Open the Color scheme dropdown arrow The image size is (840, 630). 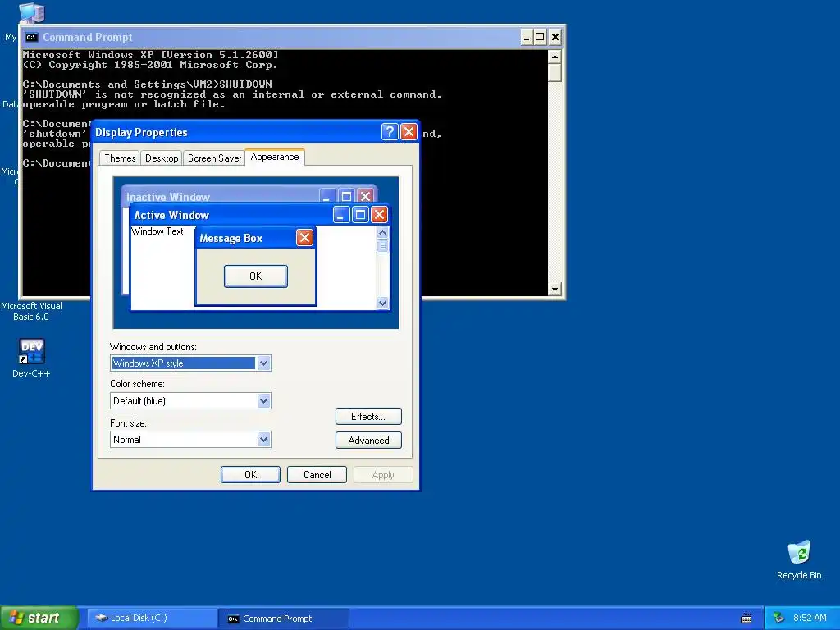pos(263,400)
